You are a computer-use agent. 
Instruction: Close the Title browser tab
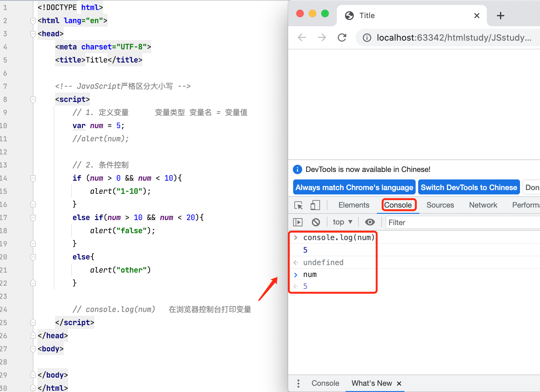(x=477, y=16)
